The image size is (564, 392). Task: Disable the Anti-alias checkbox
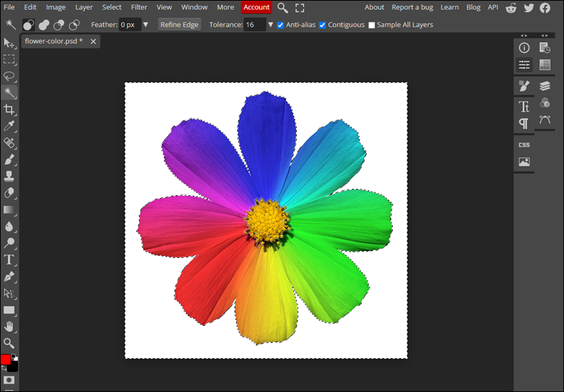[x=281, y=25]
